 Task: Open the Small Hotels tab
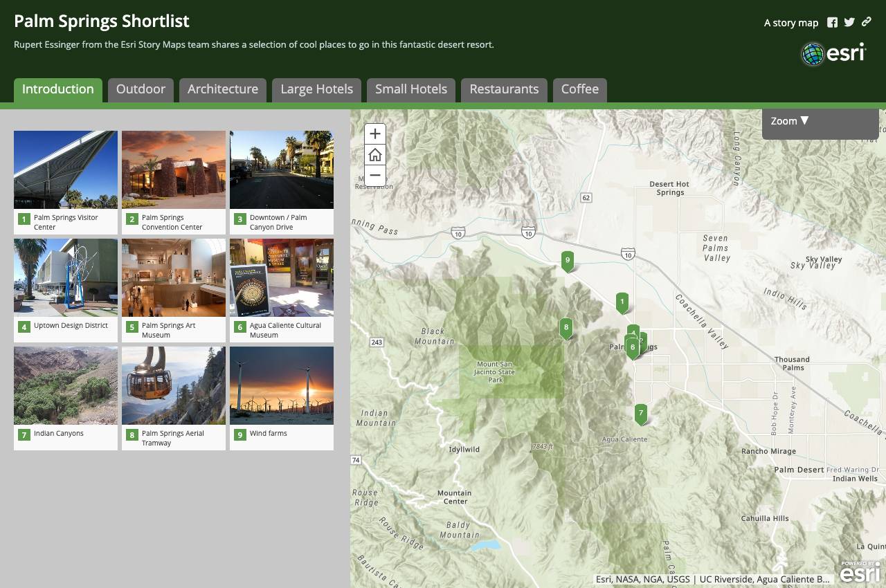(x=411, y=90)
